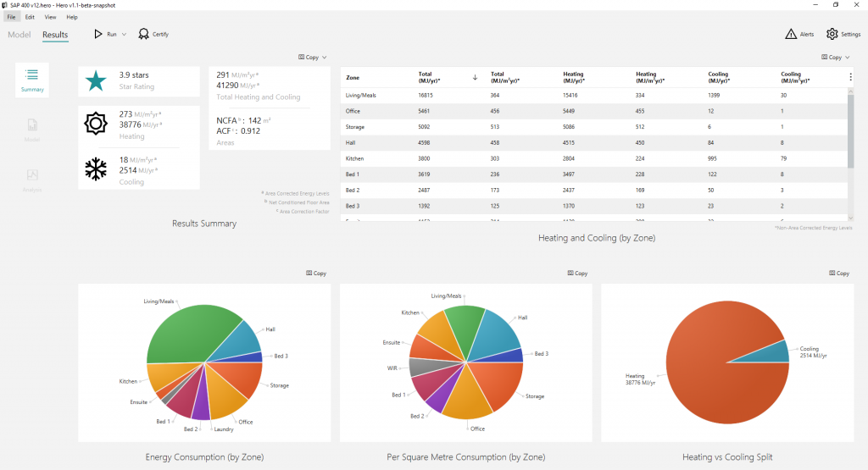The width and height of the screenshot is (868, 470).
Task: Switch to the Model tab
Action: pyautogui.click(x=19, y=35)
